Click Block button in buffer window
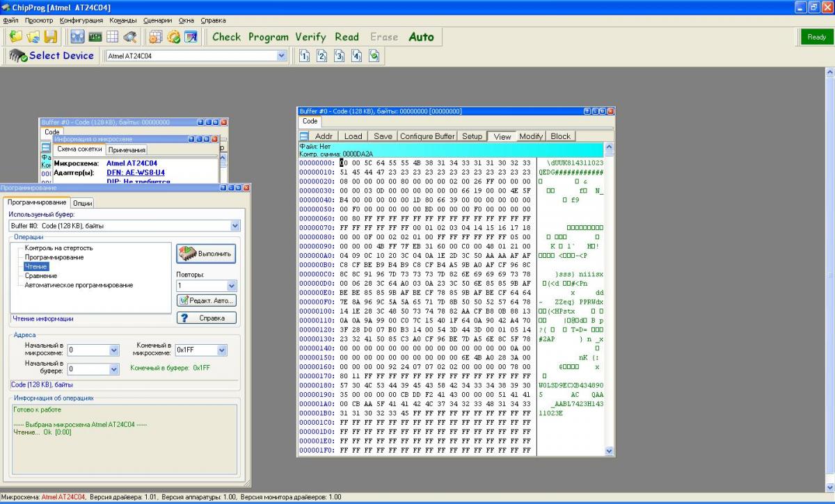The image size is (835, 504). (560, 136)
